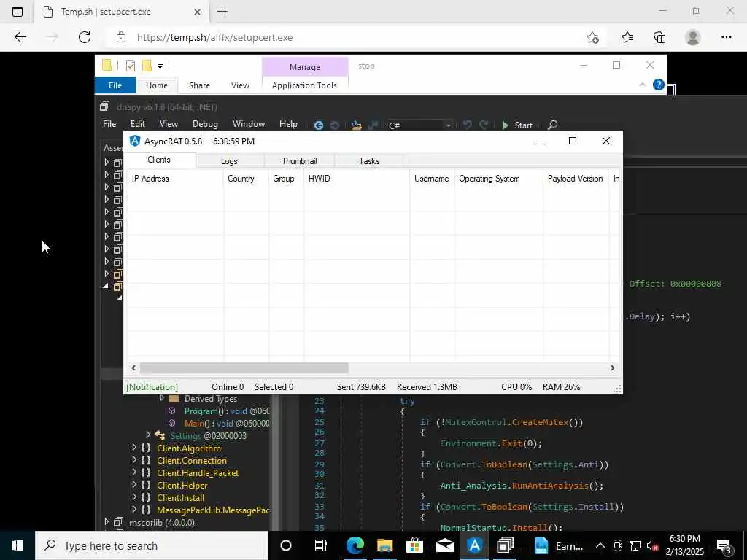Expand Client.Handle_Packet namespace node
Viewport: 747px width, 560px height.
point(134,472)
